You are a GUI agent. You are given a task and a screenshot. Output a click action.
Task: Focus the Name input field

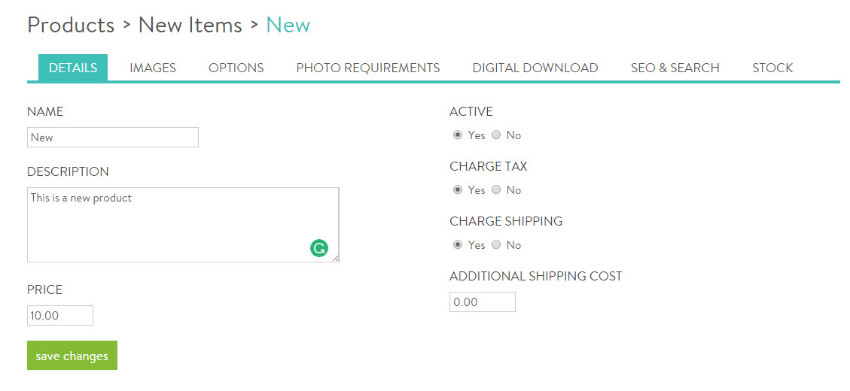(113, 137)
